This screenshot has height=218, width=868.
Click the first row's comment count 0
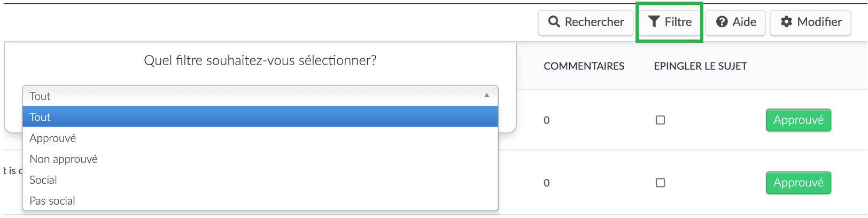(x=547, y=120)
